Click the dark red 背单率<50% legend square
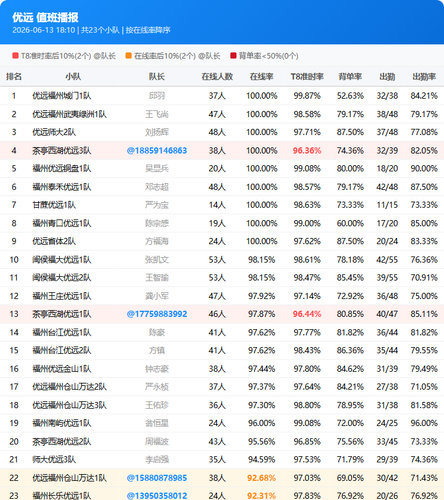This screenshot has height=500, width=444. [233, 55]
